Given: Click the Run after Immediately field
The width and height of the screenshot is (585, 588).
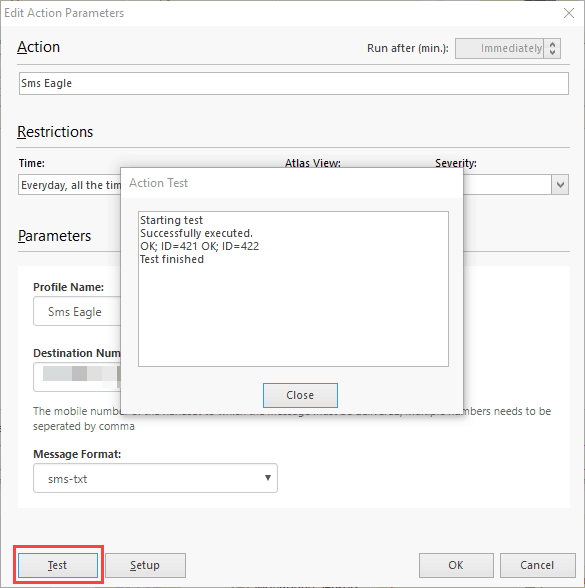Looking at the screenshot, I should pyautogui.click(x=500, y=48).
